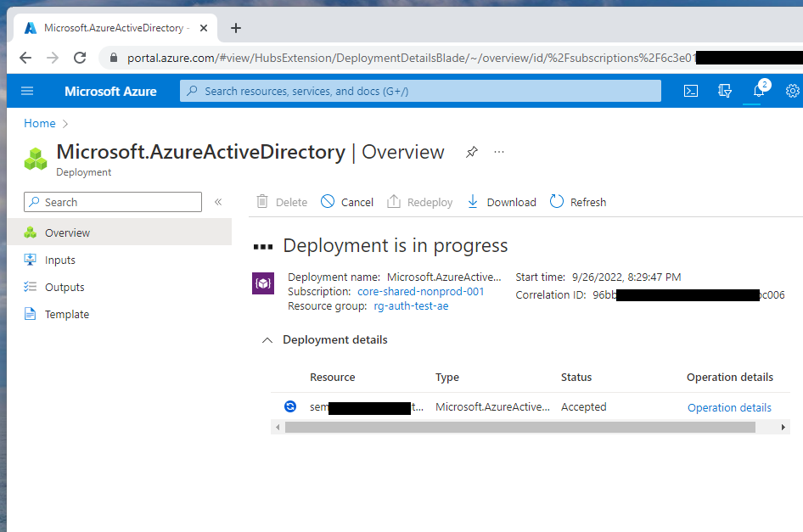The height and width of the screenshot is (532, 803).
Task: Open the notifications bell
Action: pos(759,91)
